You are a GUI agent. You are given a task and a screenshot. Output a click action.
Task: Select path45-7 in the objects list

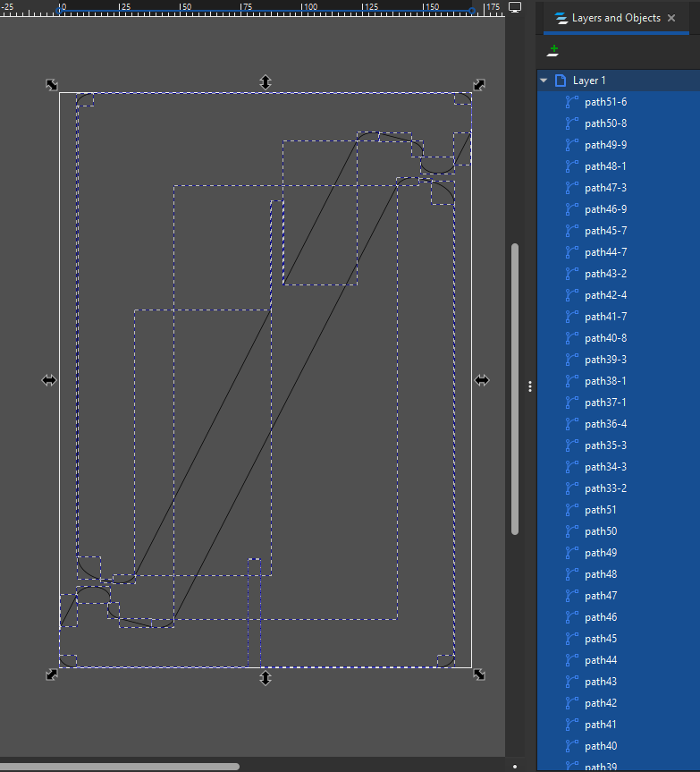[605, 231]
